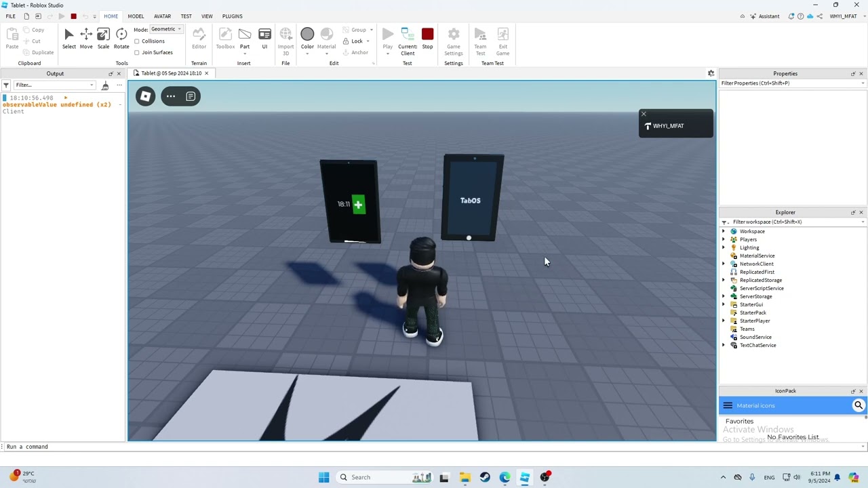This screenshot has width=868, height=488.
Task: Open the viewport settings gear
Action: tap(711, 73)
